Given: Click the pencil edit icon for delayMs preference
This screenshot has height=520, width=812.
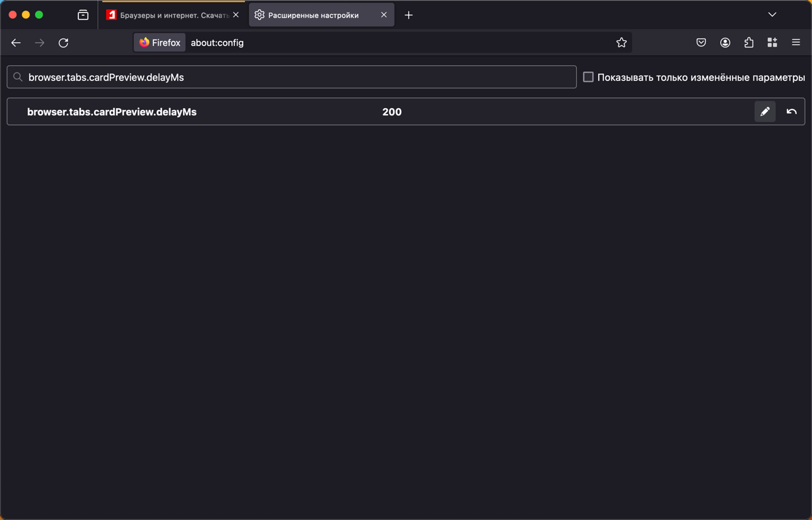Looking at the screenshot, I should tap(765, 112).
